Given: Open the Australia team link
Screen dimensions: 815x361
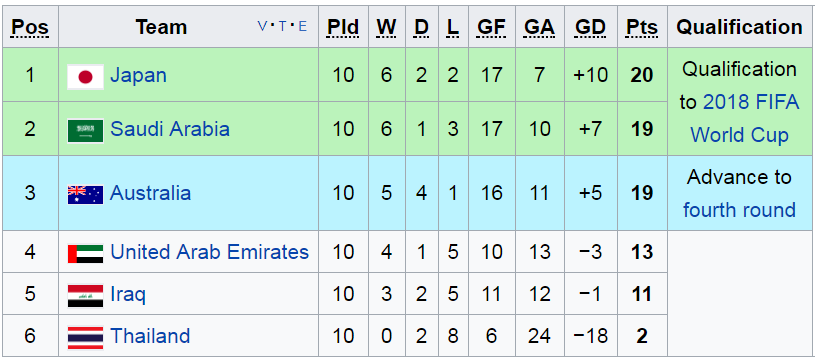Looking at the screenshot, I should [150, 194].
